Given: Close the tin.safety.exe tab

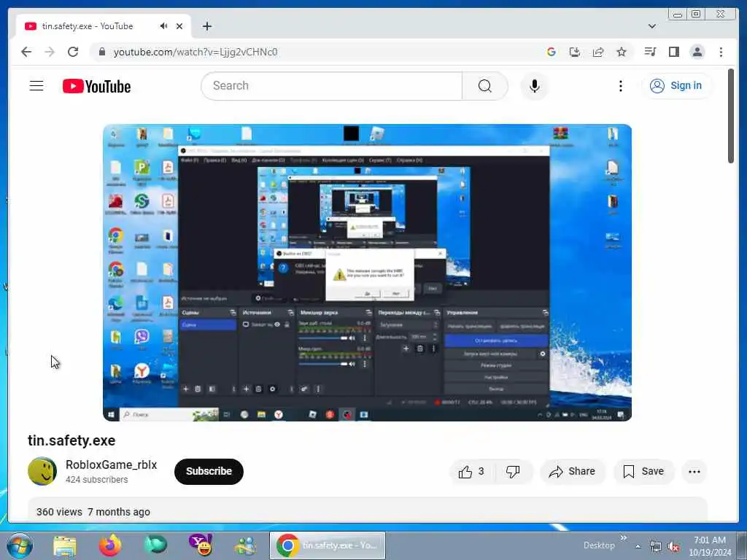Looking at the screenshot, I should pos(179,26).
